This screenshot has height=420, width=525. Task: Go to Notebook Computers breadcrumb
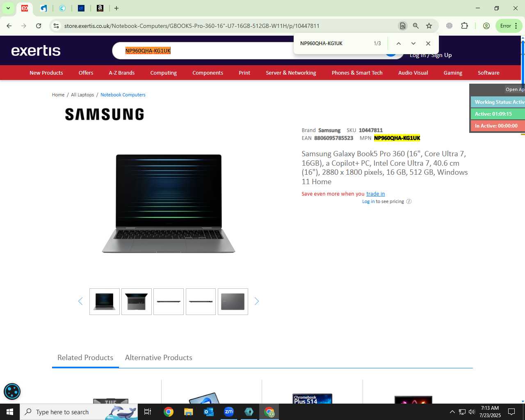pos(123,95)
